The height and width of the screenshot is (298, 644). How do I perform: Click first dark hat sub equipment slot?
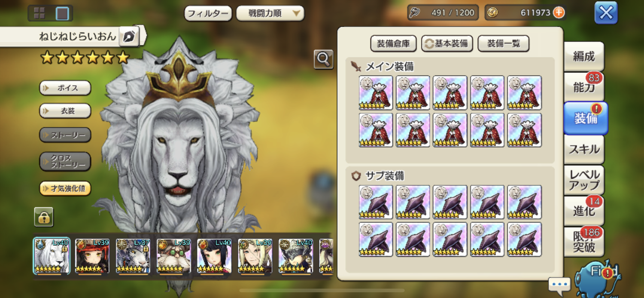point(376,202)
